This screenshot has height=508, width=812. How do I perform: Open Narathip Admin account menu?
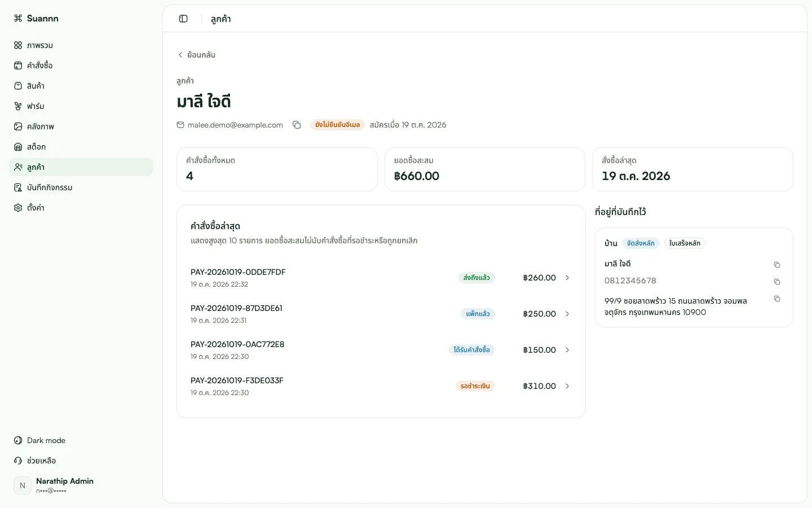[81, 485]
